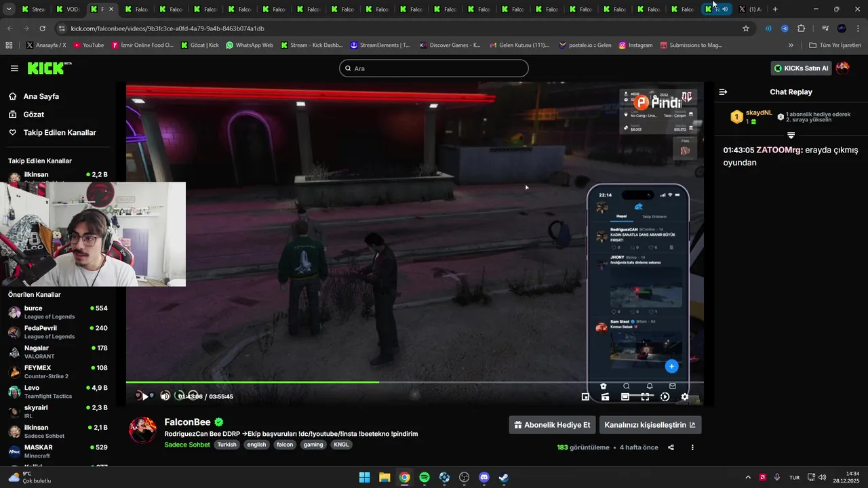Close the active Kick tab
This screenshot has height=488, width=868.
(x=111, y=9)
